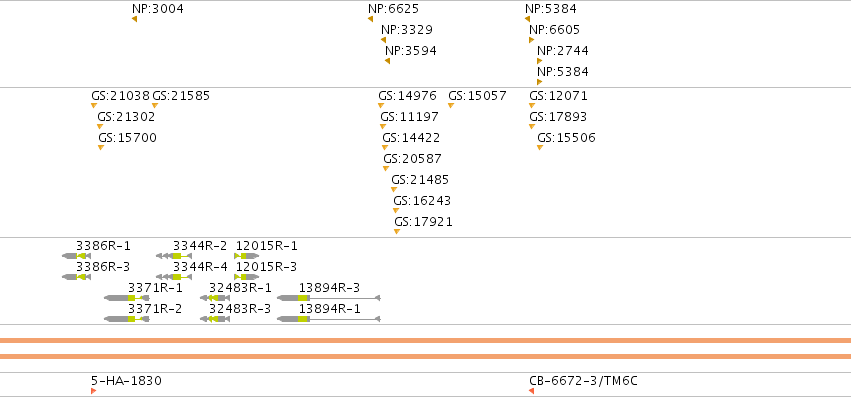Click the NP:5384 label below NP:2744

[562, 72]
